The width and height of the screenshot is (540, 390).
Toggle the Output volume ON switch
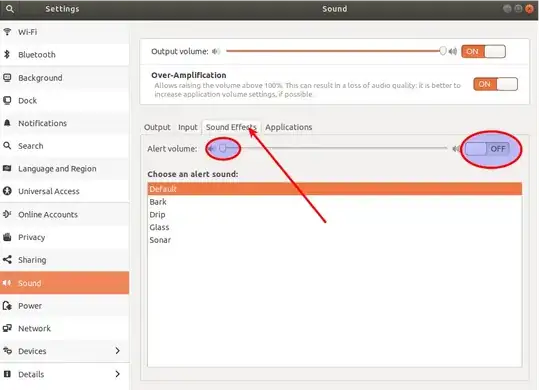click(x=484, y=52)
